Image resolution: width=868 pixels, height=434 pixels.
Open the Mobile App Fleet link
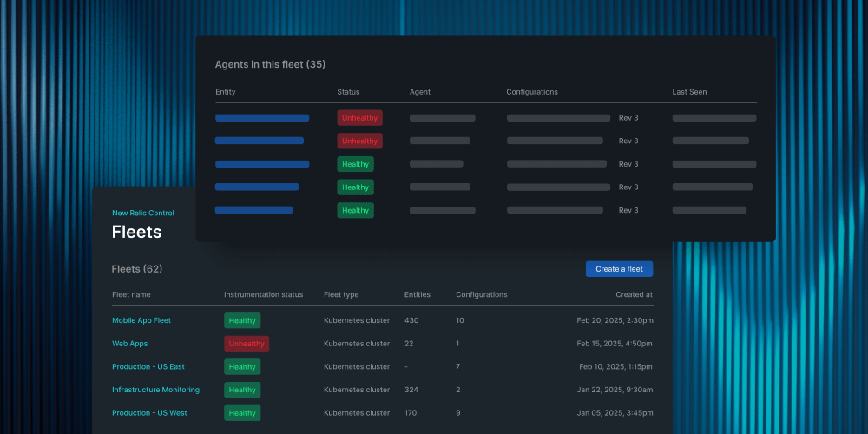tap(141, 320)
